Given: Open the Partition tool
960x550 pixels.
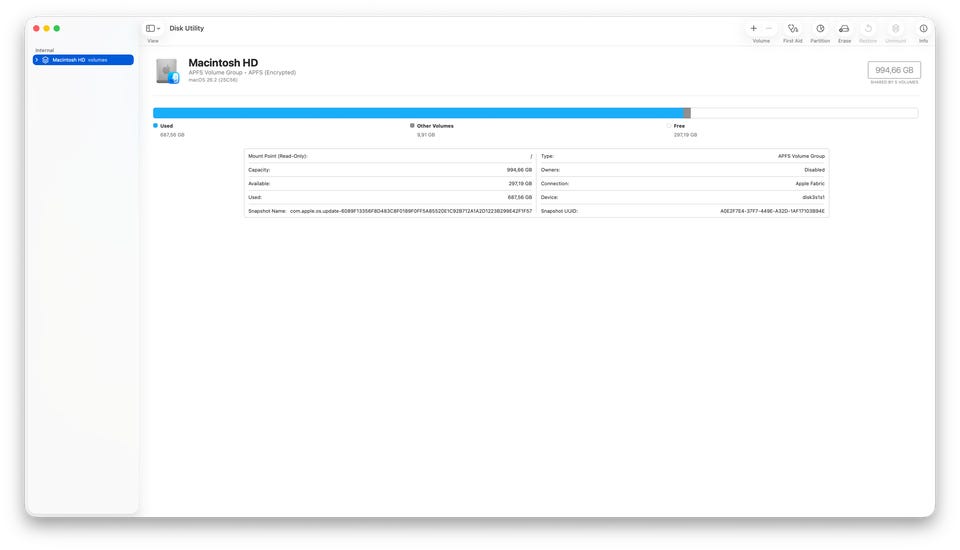Looking at the screenshot, I should point(820,28).
